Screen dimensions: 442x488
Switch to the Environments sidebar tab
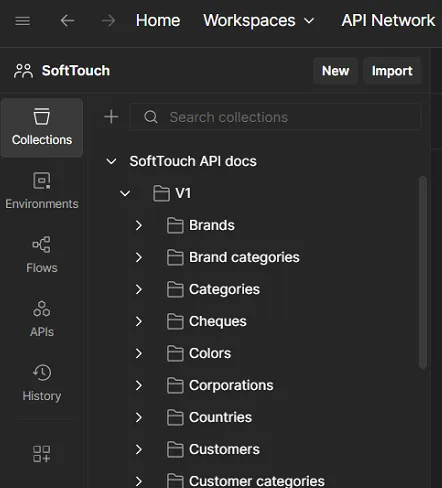[x=42, y=191]
